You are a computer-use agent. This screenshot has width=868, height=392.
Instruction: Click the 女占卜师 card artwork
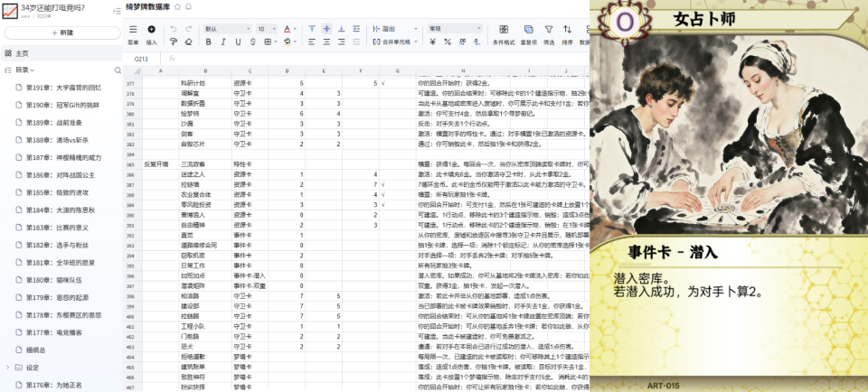click(x=729, y=136)
